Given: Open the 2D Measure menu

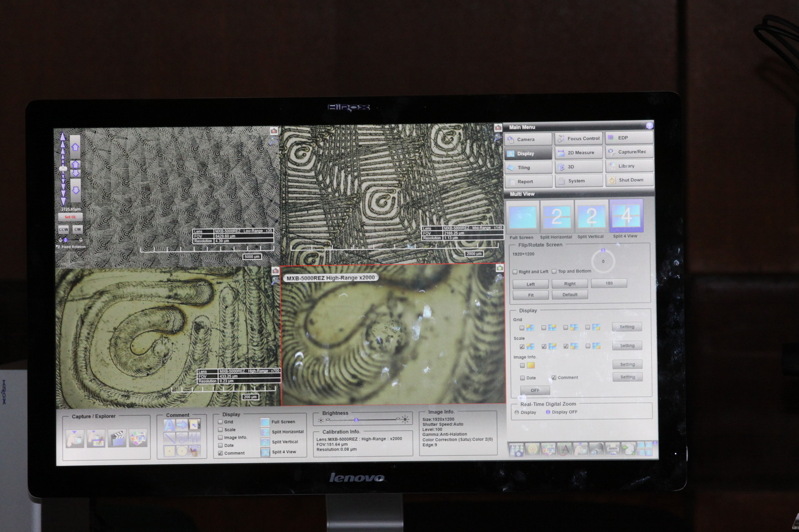Looking at the screenshot, I should click(x=579, y=153).
